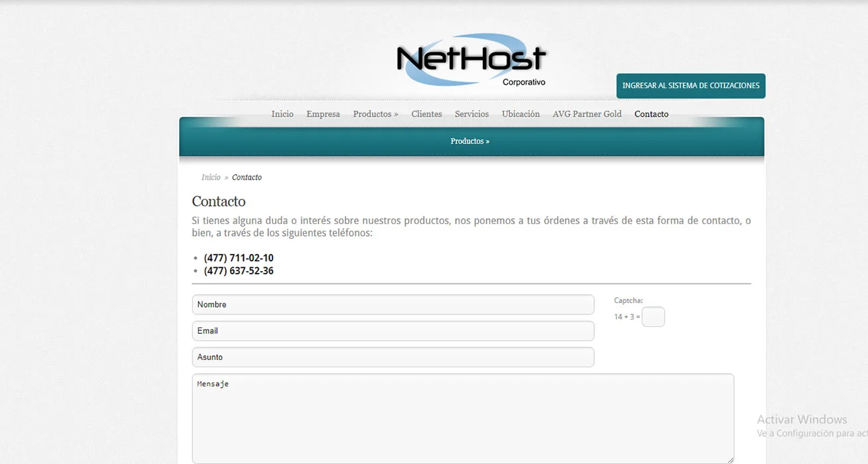Focus the Asunto input field
This screenshot has width=868, height=464.
(393, 357)
